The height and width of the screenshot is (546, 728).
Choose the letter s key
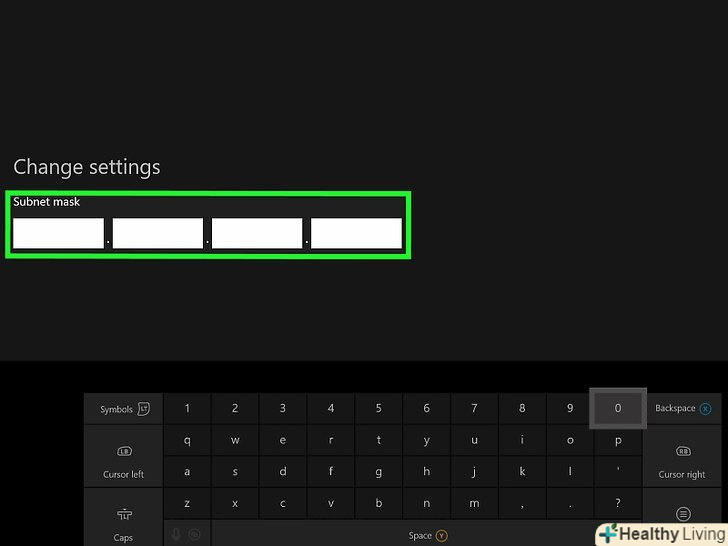pyautogui.click(x=235, y=472)
